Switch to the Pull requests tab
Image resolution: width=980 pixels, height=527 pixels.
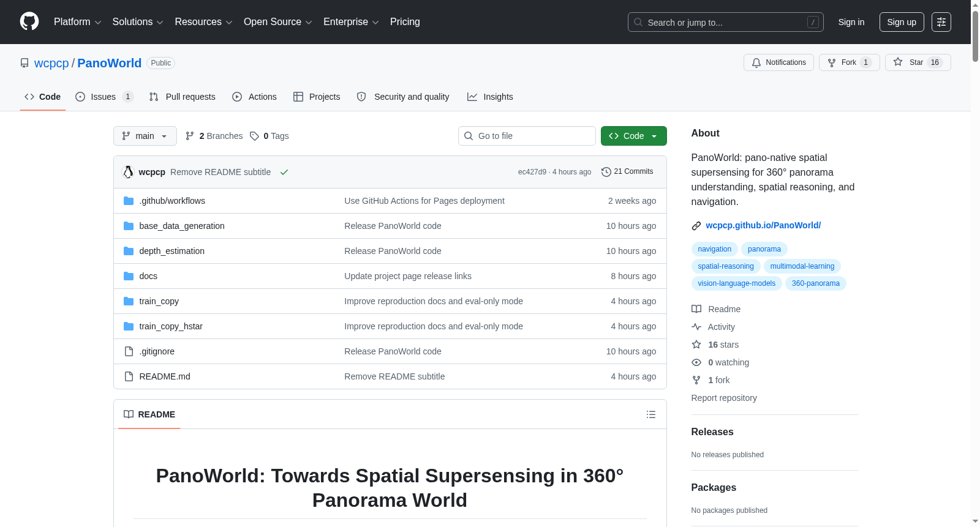click(183, 97)
